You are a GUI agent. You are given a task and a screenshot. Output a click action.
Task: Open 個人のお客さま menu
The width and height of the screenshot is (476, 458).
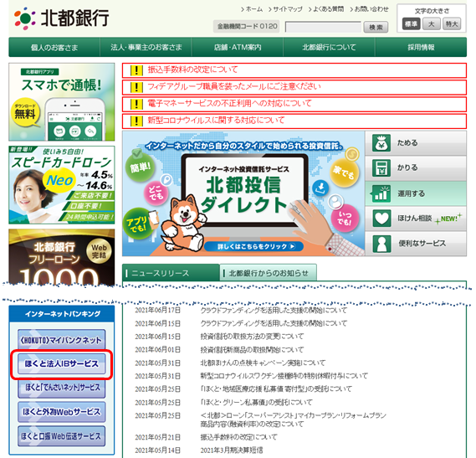point(54,48)
